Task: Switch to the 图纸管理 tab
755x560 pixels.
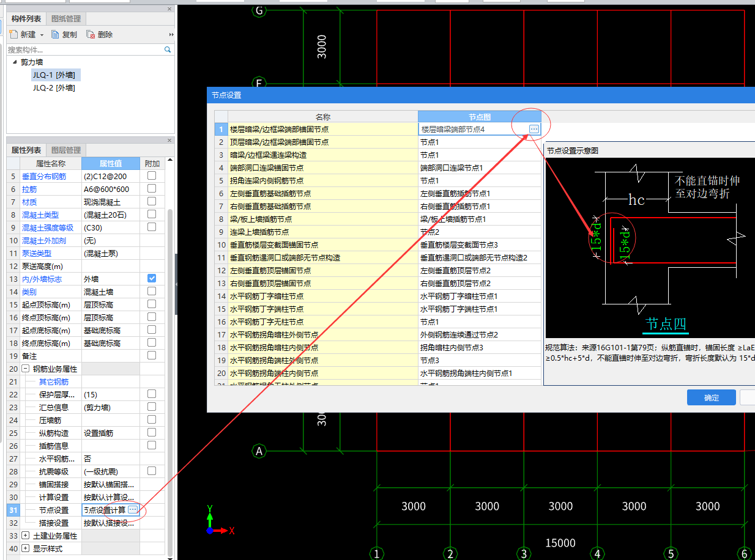Action: coord(65,19)
